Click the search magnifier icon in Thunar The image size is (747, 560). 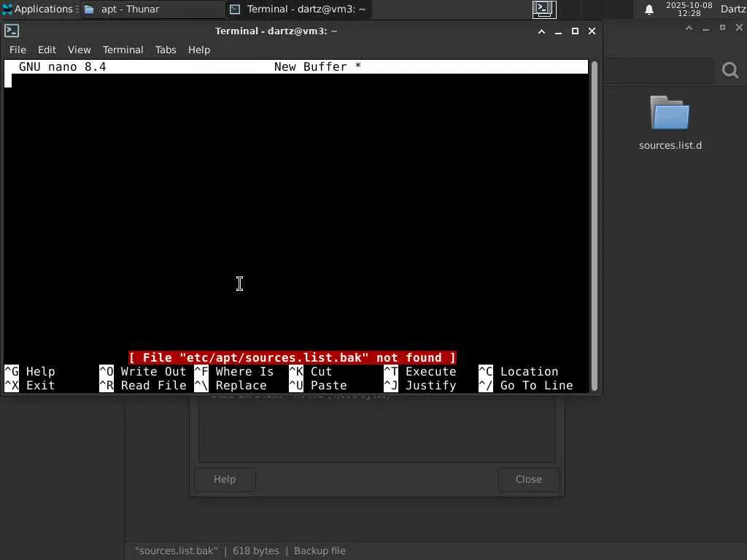point(729,71)
